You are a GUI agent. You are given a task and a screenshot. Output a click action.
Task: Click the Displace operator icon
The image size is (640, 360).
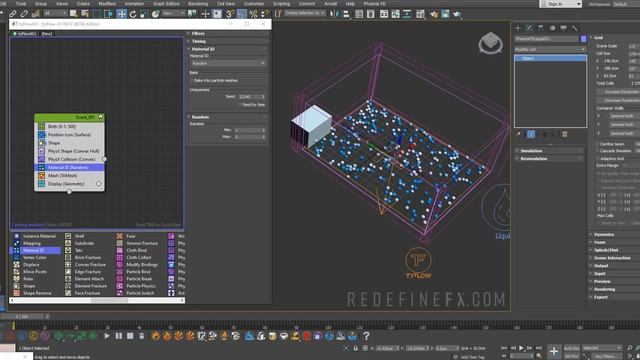point(16,264)
